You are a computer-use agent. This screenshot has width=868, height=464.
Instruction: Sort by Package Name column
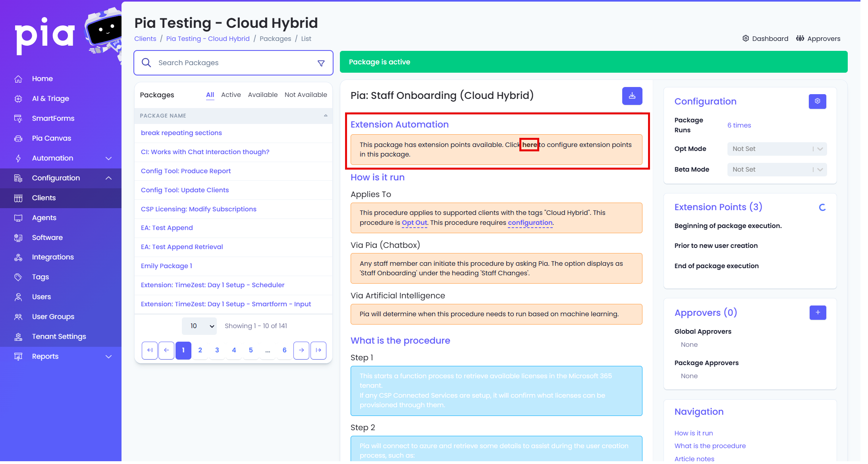(233, 116)
